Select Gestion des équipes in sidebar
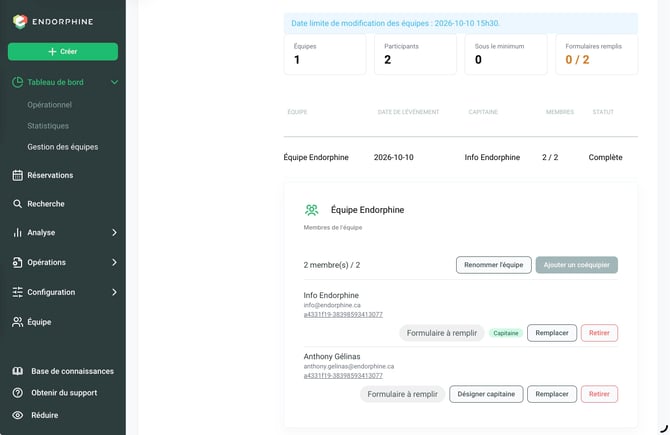Screen dimensions: 670x435 click(x=63, y=147)
